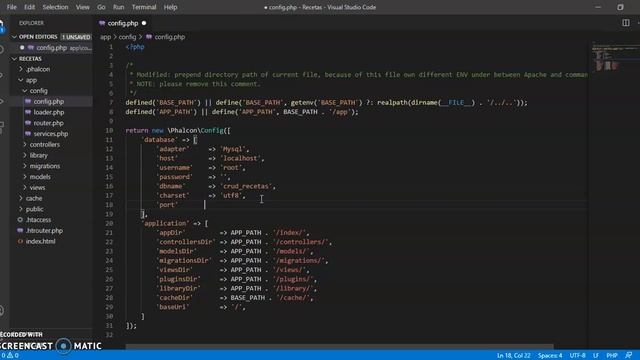Click line number 10 in the gutter
Image resolution: width=640 pixels, height=360 pixels.
pos(109,131)
